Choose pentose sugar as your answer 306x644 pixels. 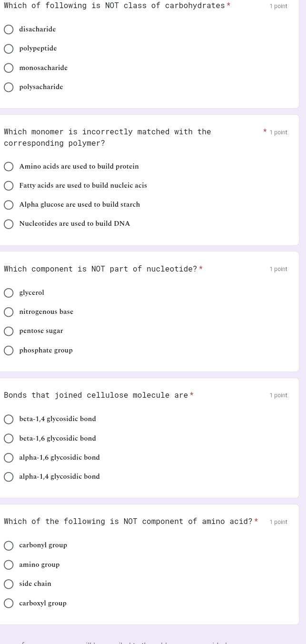click(9, 331)
